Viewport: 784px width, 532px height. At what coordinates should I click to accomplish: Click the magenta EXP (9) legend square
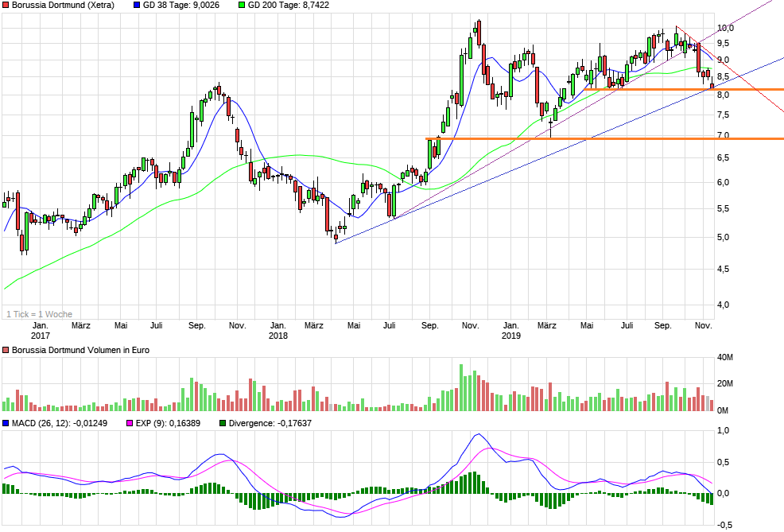click(131, 423)
